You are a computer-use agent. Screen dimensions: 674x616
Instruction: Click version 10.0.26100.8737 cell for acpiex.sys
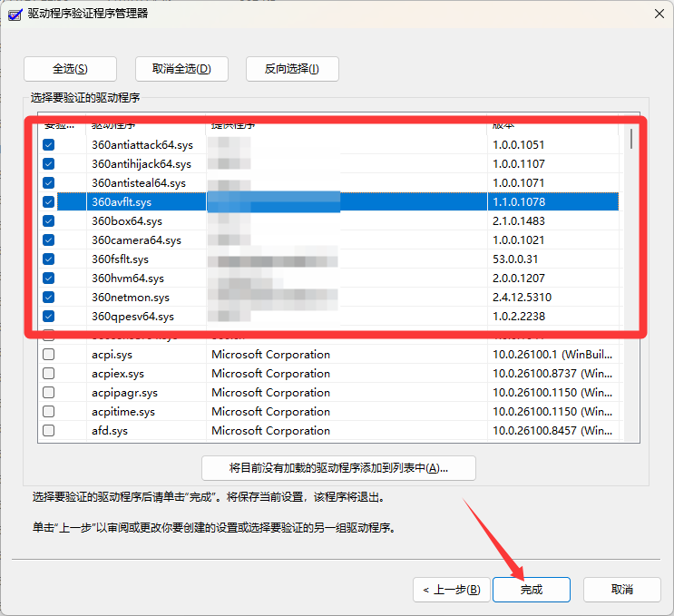[x=552, y=374]
